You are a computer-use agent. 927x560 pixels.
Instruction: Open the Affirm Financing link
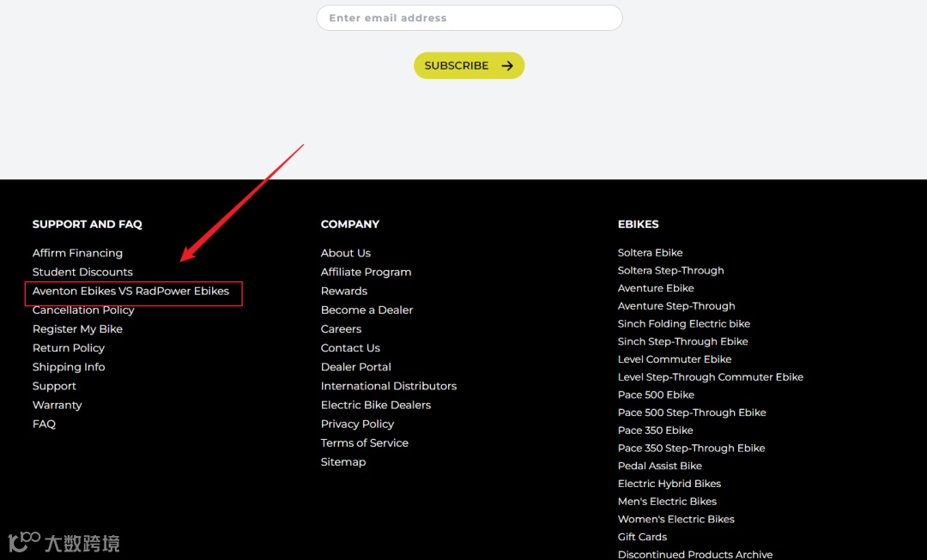(77, 253)
